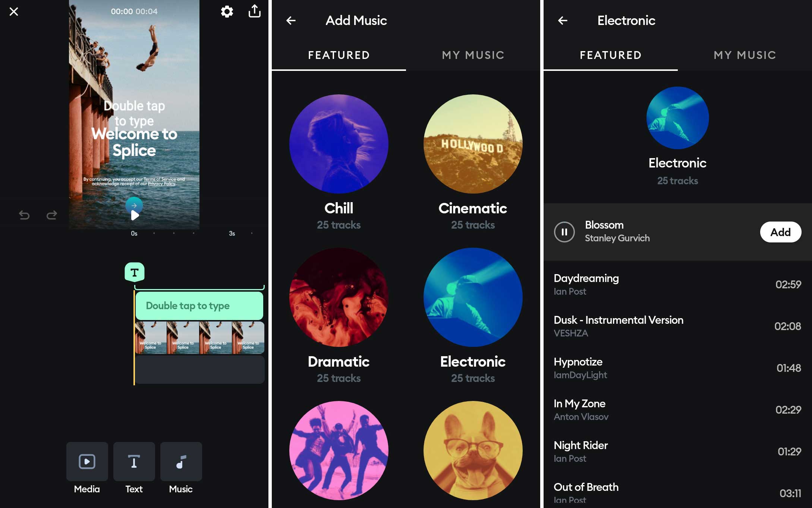Viewport: 812px width, 508px height.
Task: Pause the Blossom track
Action: (x=564, y=232)
